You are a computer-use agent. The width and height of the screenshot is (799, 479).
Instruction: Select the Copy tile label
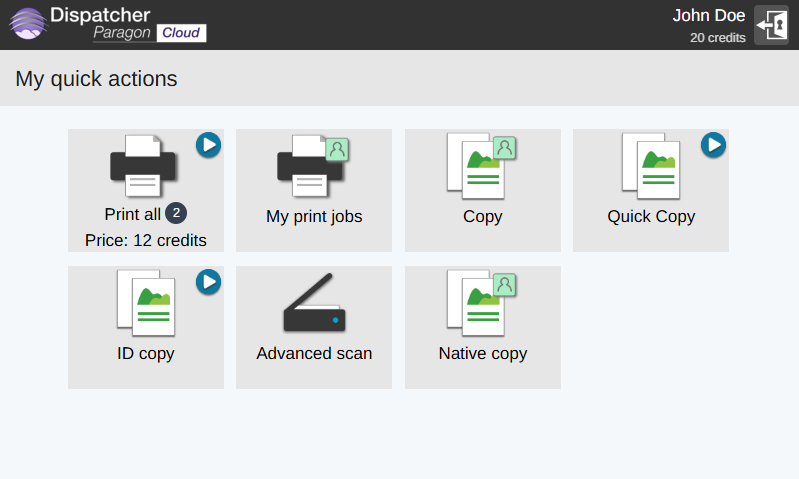pos(483,217)
